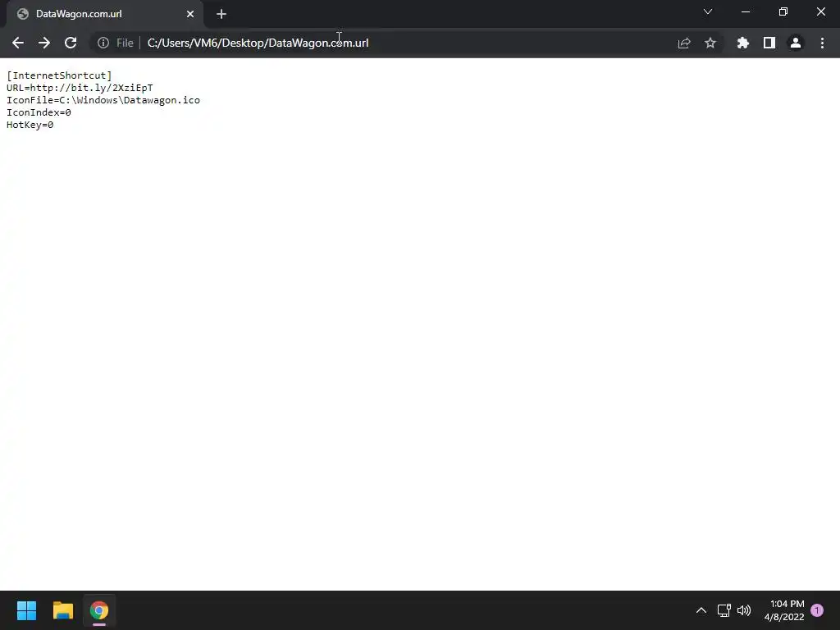Close the DataWagon.com.url tab
The width and height of the screenshot is (840, 630).
(x=190, y=14)
